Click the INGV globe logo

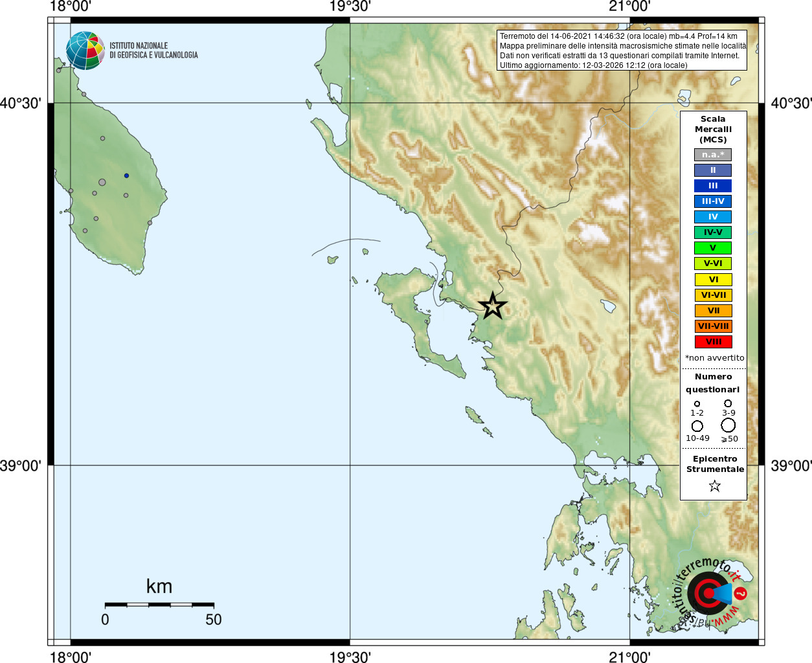85,51
